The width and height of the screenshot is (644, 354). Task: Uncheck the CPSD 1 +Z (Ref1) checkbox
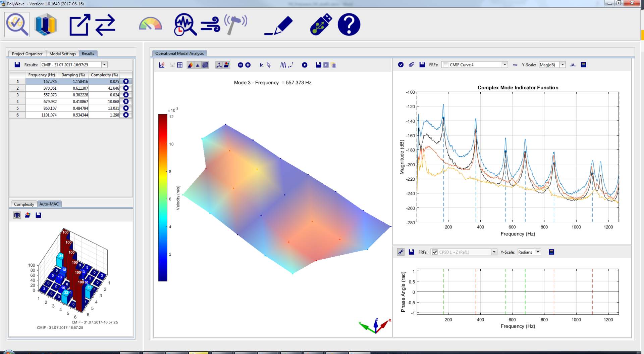pyautogui.click(x=435, y=252)
